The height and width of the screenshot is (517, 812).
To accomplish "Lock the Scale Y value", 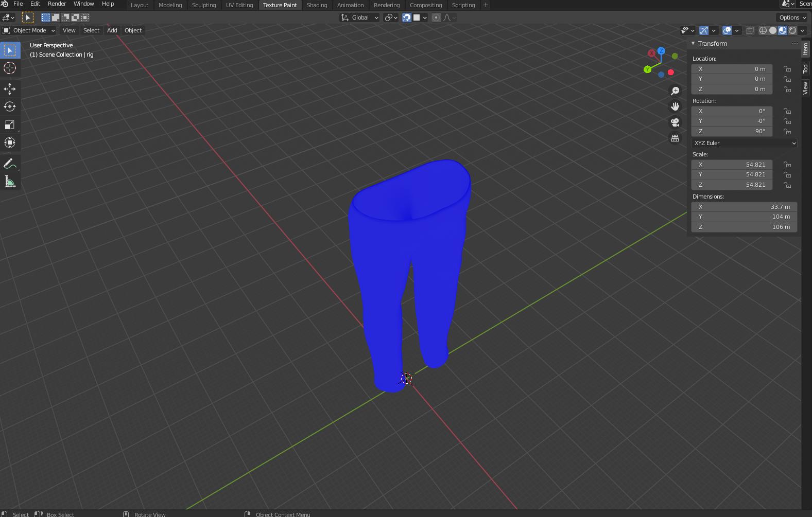I will pos(787,175).
